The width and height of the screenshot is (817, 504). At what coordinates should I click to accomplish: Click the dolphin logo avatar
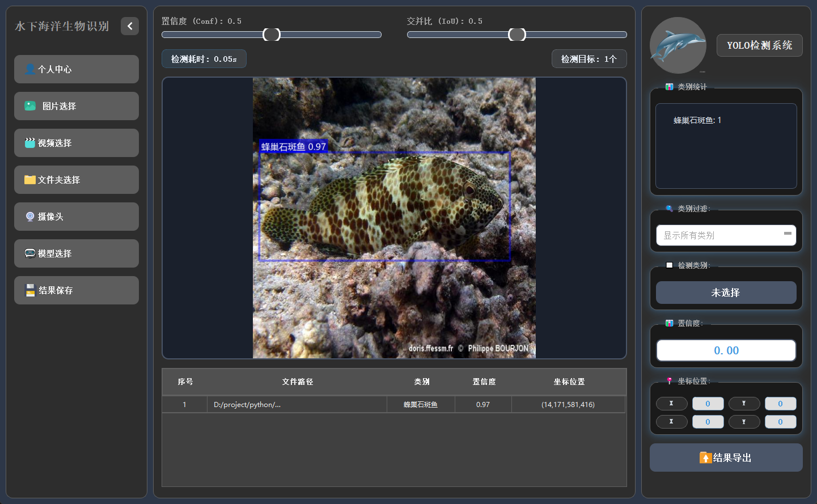(678, 45)
